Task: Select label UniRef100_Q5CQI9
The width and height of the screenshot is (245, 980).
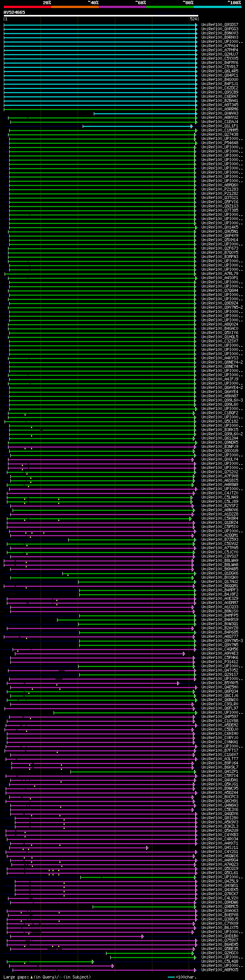Action: (x=220, y=869)
